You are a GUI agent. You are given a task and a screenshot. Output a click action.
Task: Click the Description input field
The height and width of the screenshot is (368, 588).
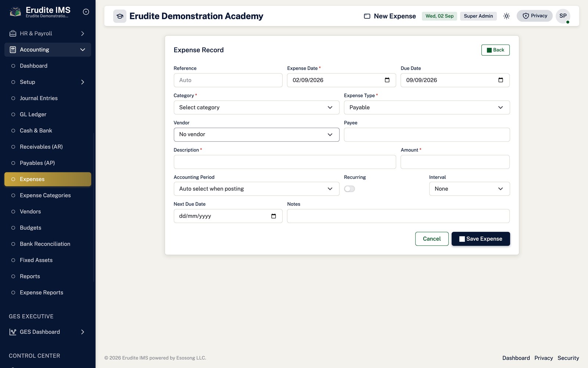[285, 162]
